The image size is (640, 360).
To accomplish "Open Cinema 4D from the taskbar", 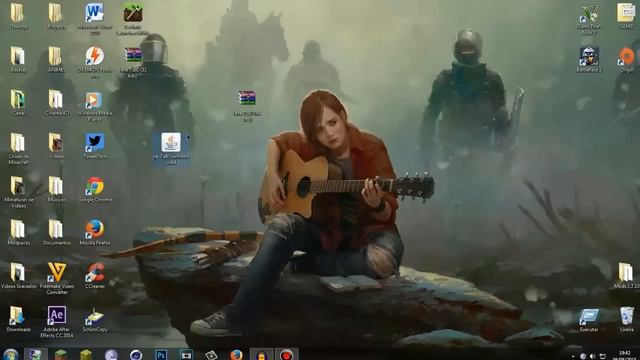I will [x=136, y=355].
